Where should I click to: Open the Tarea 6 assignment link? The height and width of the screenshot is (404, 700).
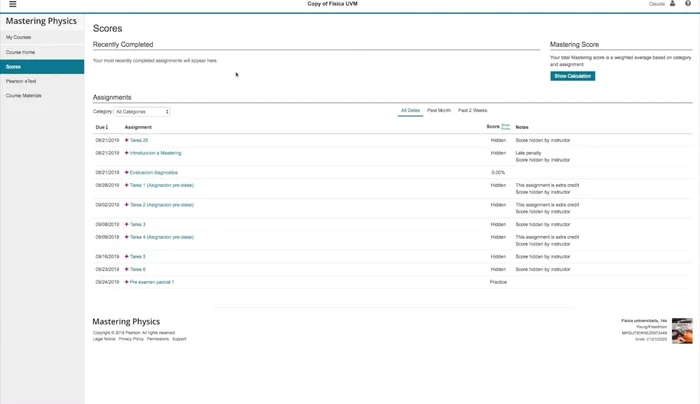pos(138,270)
